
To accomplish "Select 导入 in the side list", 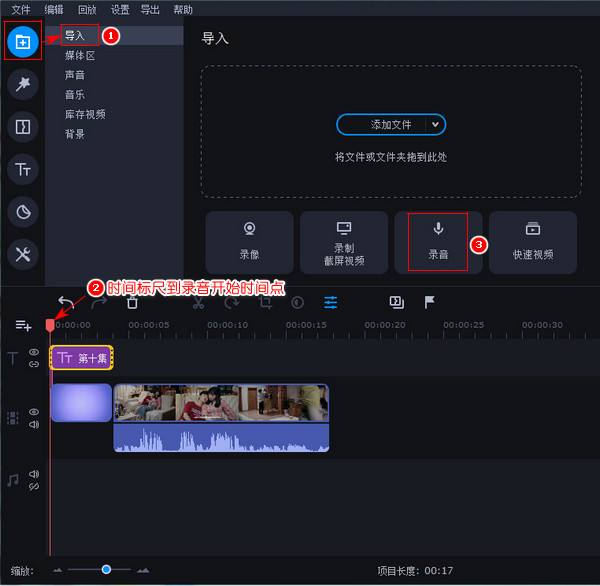I will coord(114,36).
